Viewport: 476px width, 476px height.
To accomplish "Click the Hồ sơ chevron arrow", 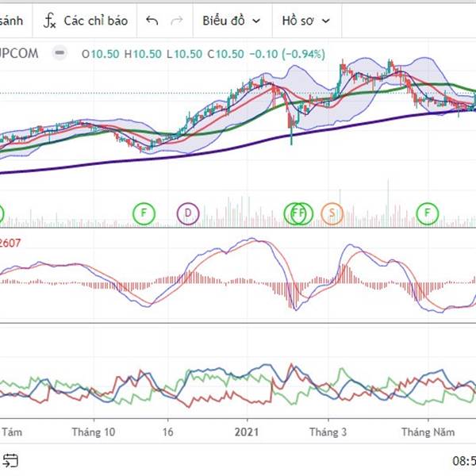I will 326,21.
